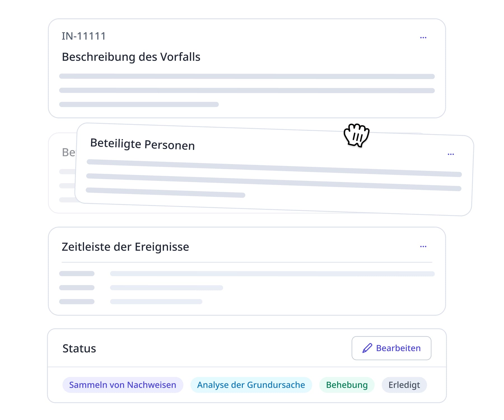
Task: Click the Status section heading
Action: click(x=79, y=348)
